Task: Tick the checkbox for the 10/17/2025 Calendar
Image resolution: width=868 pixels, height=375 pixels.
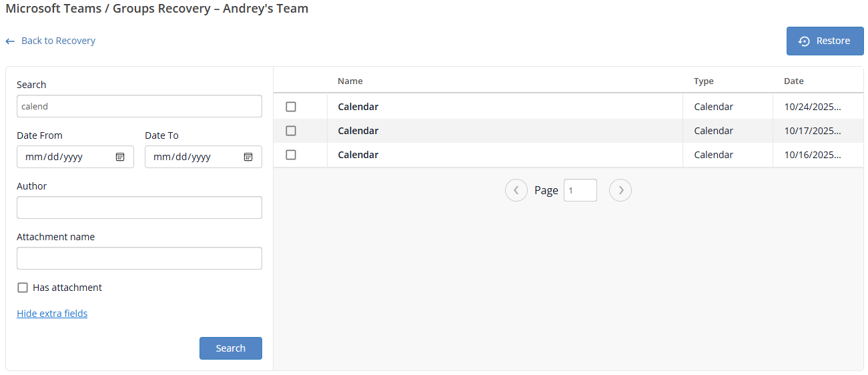Action: pos(291,131)
